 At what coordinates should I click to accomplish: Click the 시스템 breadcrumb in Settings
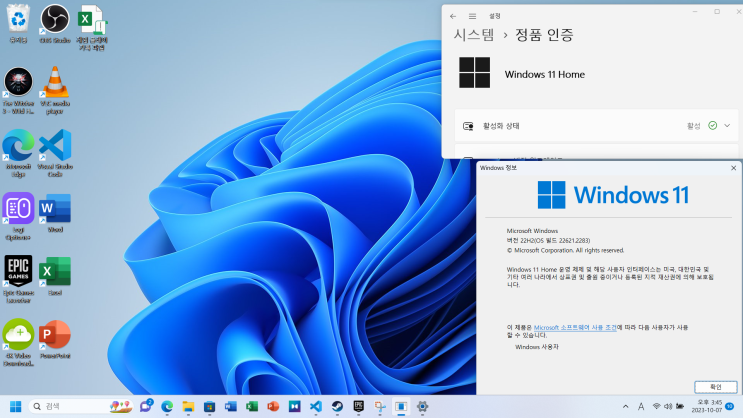point(474,35)
